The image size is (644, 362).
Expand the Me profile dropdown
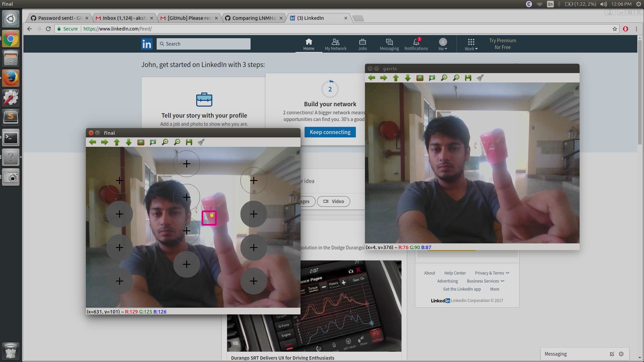coord(443,44)
